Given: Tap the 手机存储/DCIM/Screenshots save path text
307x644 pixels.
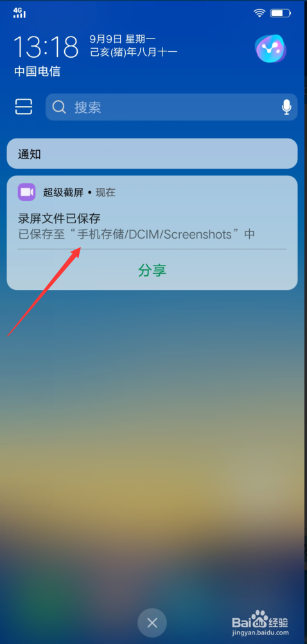Looking at the screenshot, I should (155, 234).
